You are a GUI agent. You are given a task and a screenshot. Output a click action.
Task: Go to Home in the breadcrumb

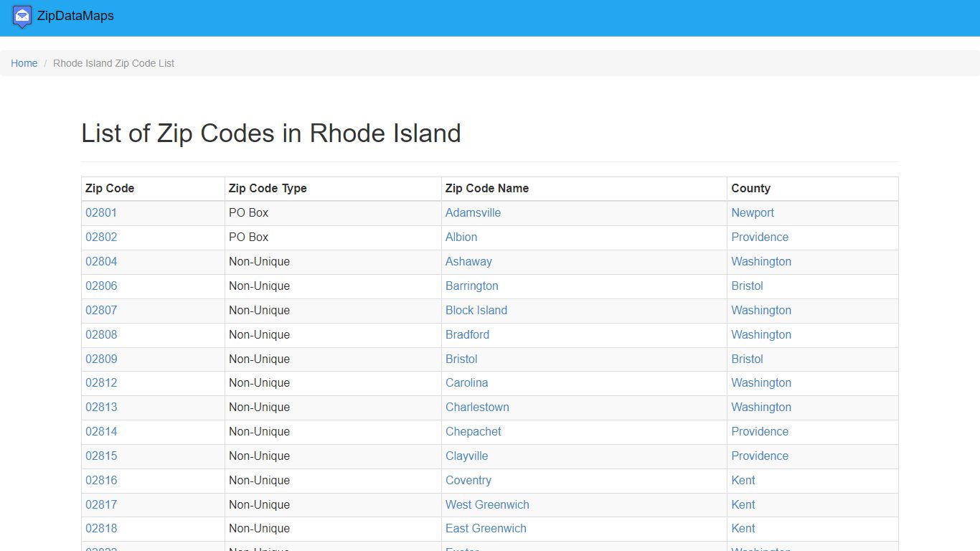tap(24, 63)
